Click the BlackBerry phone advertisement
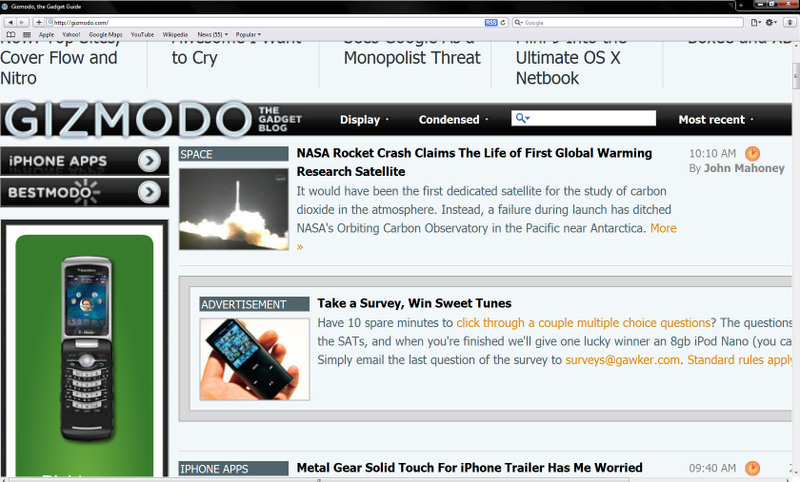The image size is (800, 482). (84, 352)
